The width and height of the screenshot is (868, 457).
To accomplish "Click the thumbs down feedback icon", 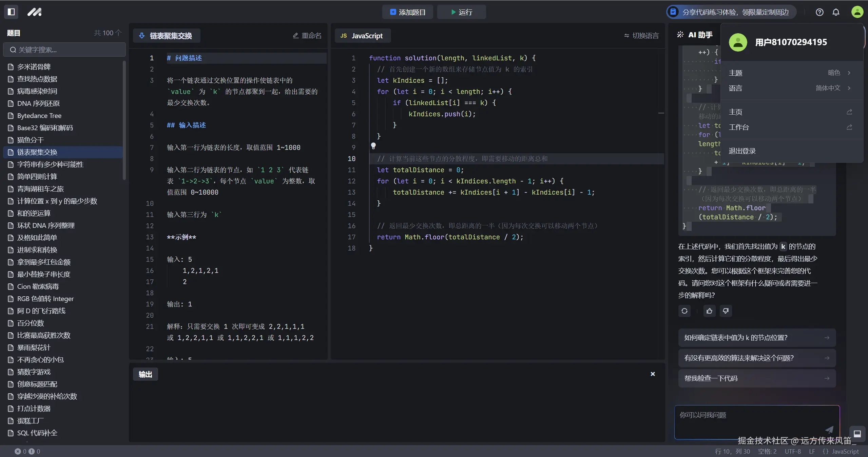I will point(726,311).
